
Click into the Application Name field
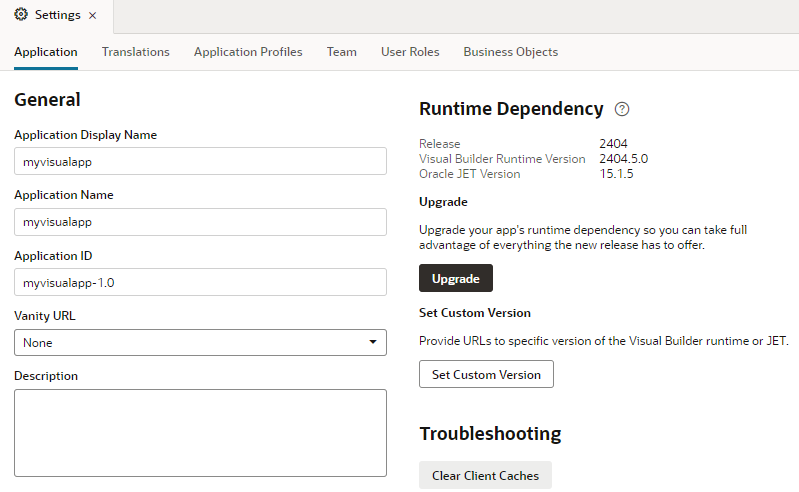[x=200, y=222]
